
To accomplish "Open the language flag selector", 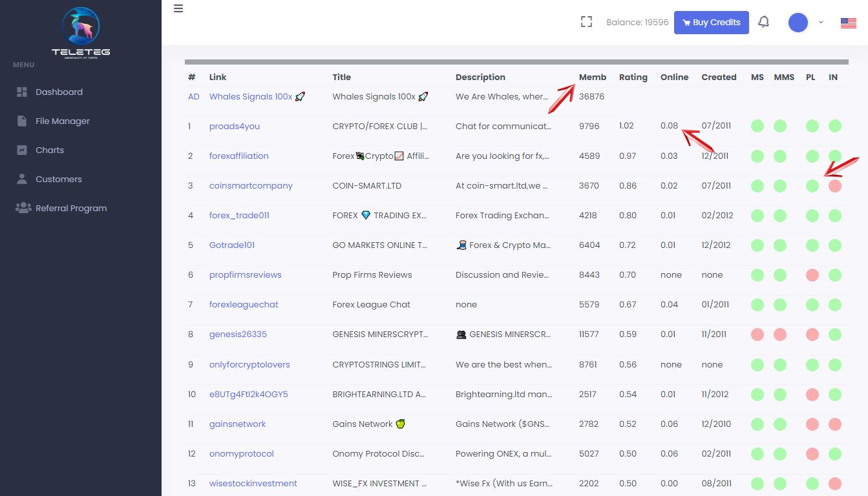I will click(x=848, y=23).
